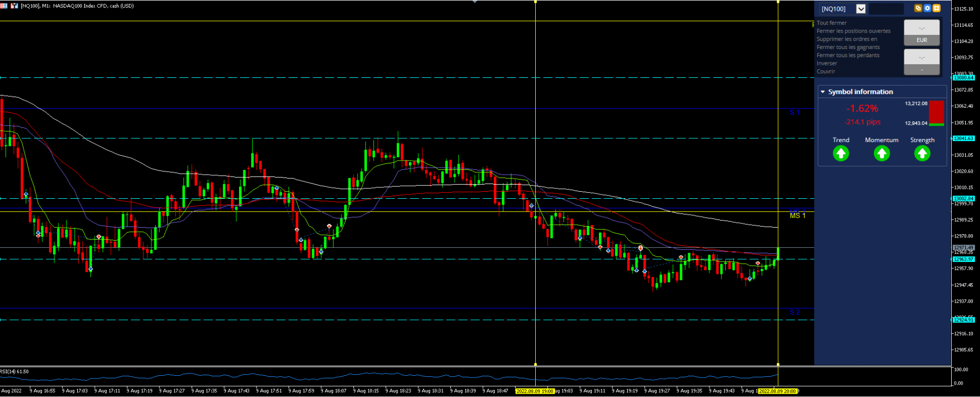Screen dimensions: 980x397
Task: Click Fermer tous les perdants
Action: click(848, 56)
